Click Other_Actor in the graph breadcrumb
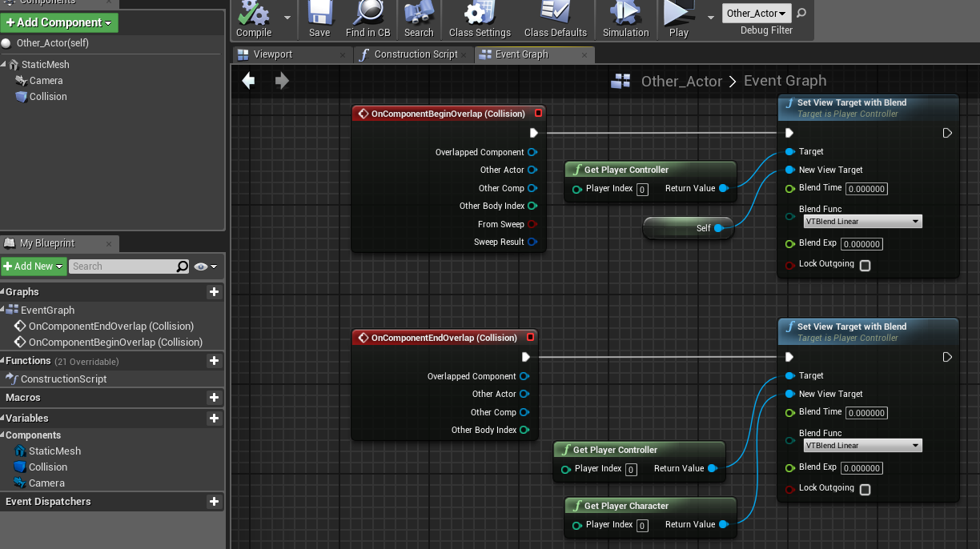 click(682, 81)
